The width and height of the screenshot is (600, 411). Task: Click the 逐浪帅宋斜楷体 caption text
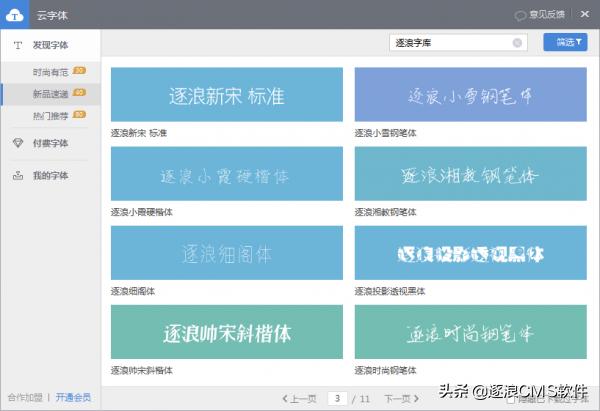tap(142, 370)
